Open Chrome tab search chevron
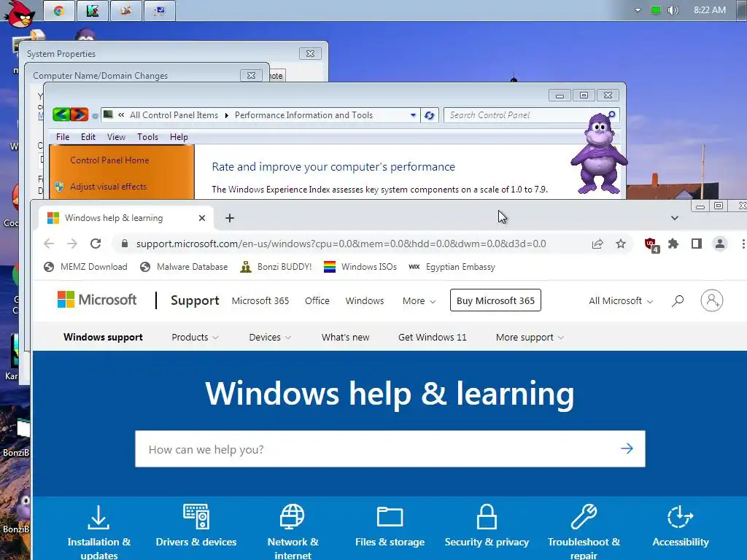 675,218
